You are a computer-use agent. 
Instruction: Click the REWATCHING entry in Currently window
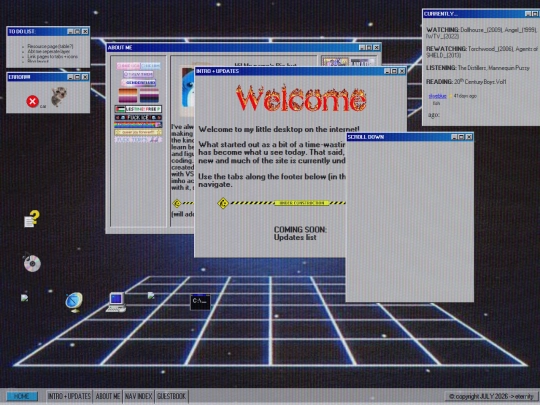pyautogui.click(x=481, y=52)
